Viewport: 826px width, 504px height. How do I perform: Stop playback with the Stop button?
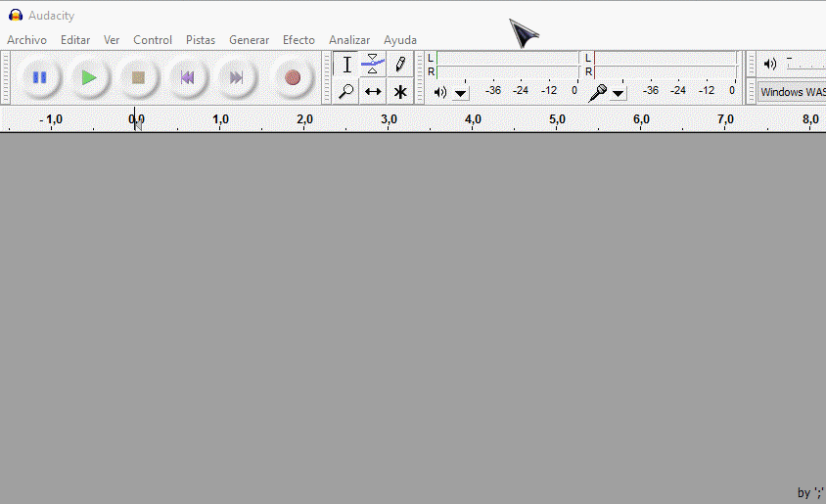coord(138,78)
